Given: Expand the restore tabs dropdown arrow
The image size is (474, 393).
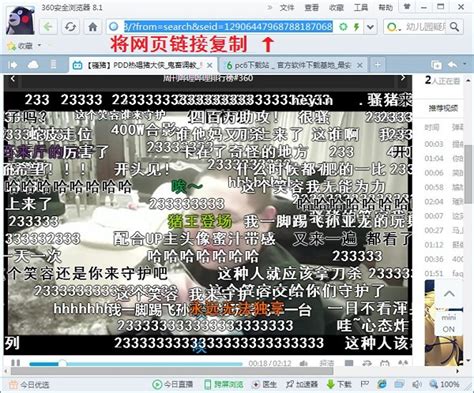Looking at the screenshot, I should click(x=465, y=64).
